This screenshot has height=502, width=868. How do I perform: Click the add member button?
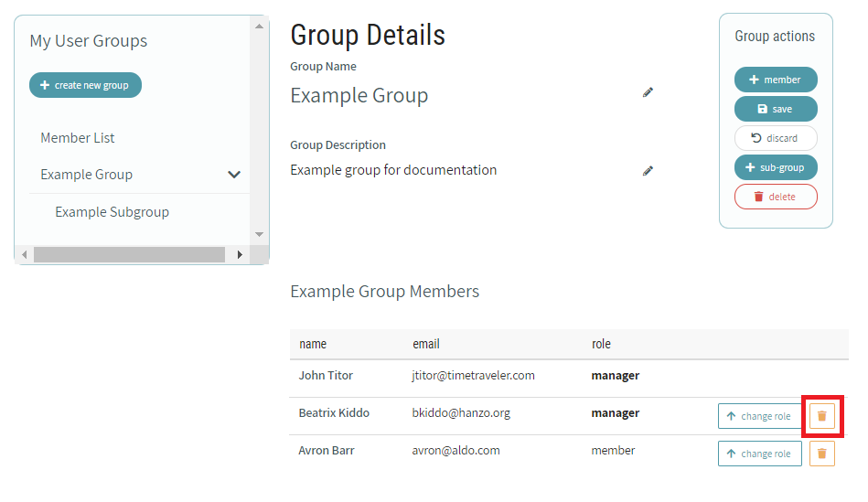(x=776, y=80)
